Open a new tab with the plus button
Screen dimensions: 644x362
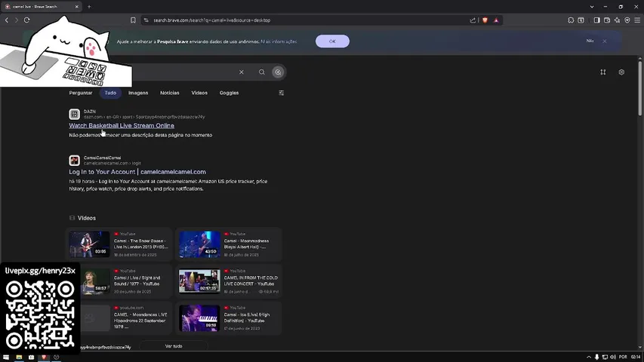(x=89, y=7)
